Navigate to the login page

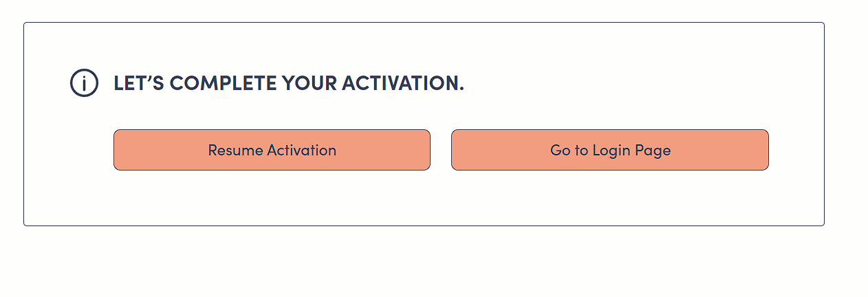coord(609,150)
